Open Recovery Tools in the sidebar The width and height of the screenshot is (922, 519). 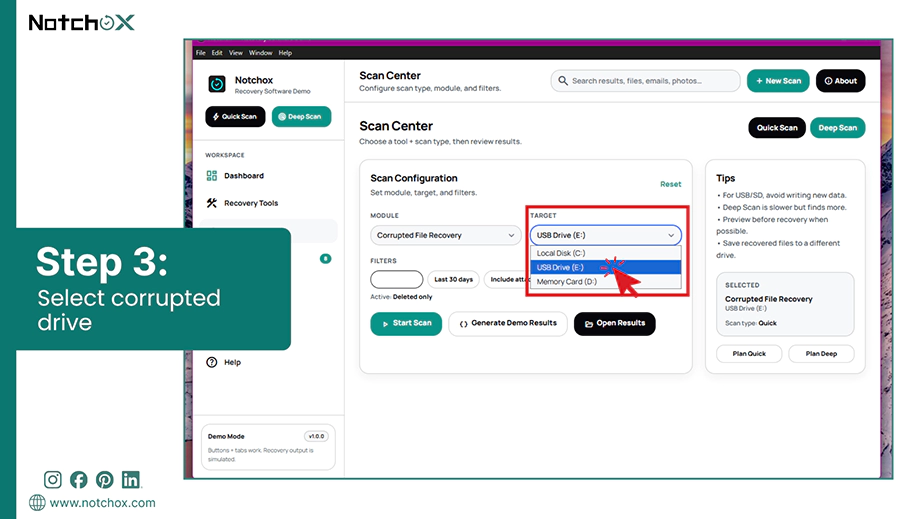(251, 203)
